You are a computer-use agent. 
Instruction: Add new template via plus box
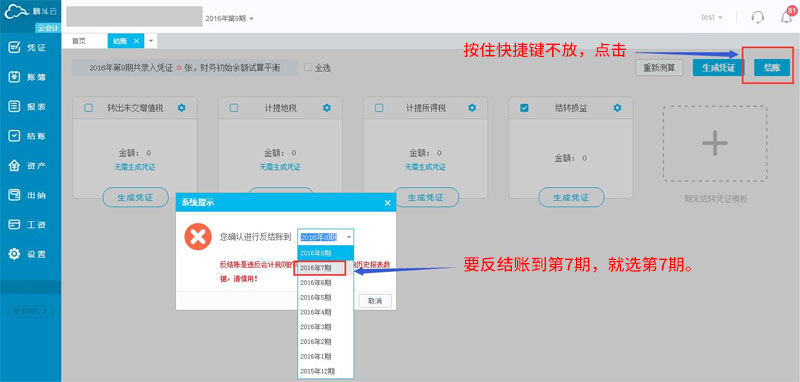click(x=715, y=143)
